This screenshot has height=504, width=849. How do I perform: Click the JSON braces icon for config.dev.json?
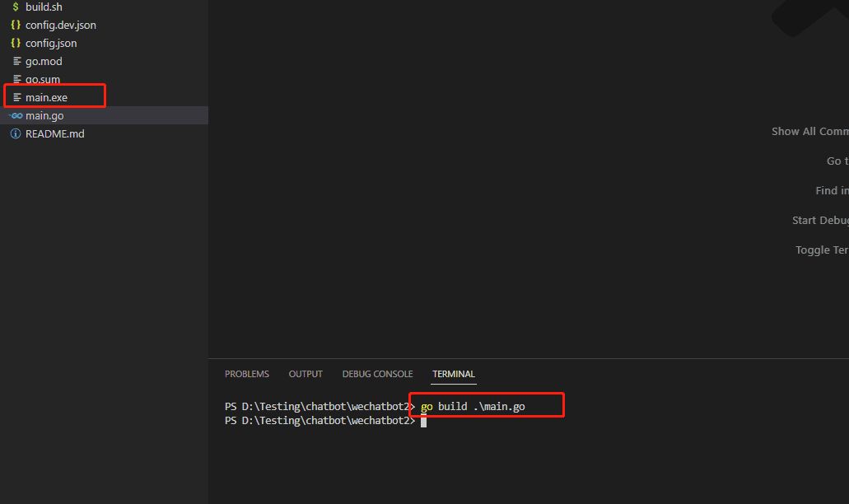(16, 25)
